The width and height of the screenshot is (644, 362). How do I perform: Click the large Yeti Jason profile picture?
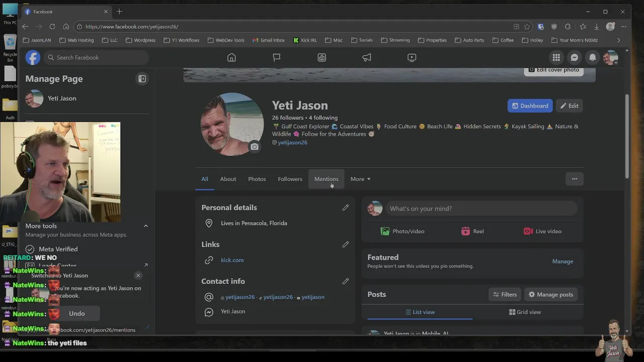coord(232,124)
